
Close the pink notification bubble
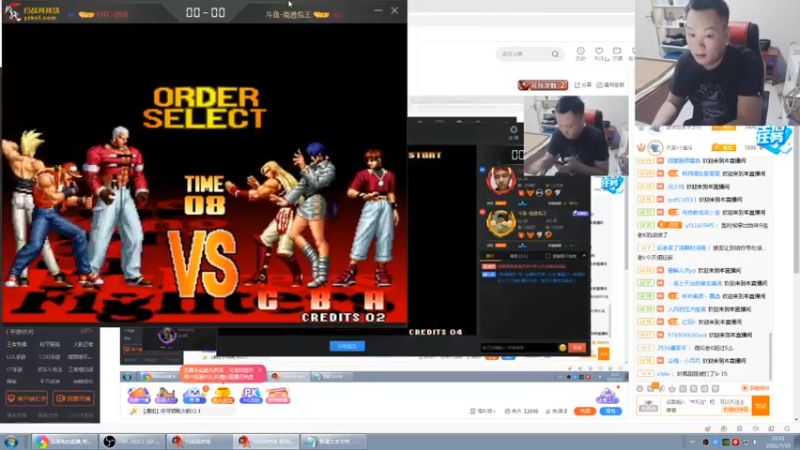tap(260, 370)
